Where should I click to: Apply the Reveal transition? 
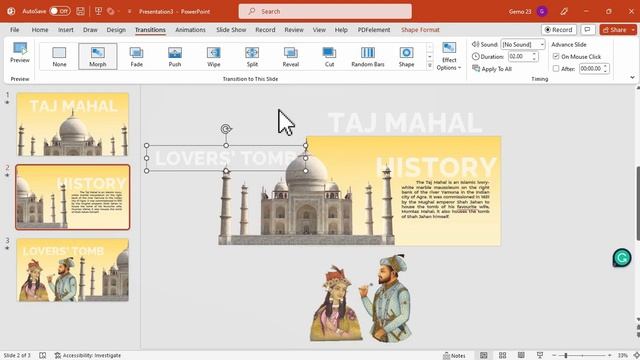point(291,56)
